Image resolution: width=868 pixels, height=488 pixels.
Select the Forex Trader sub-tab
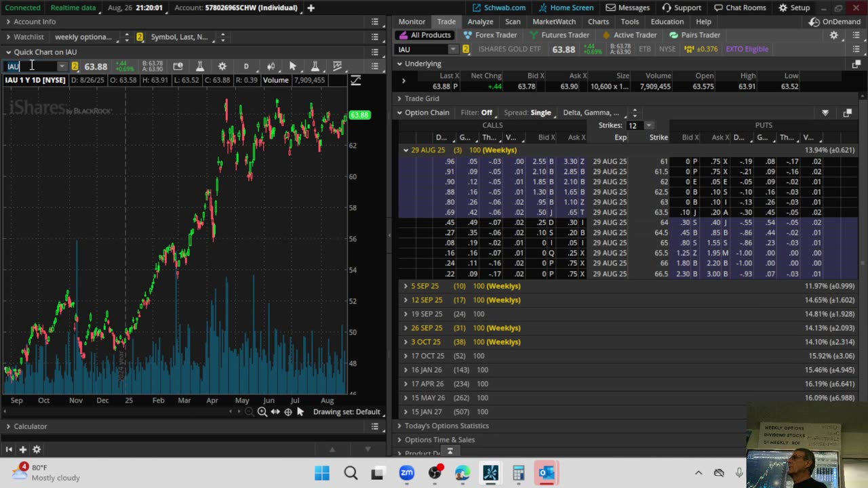tap(490, 35)
